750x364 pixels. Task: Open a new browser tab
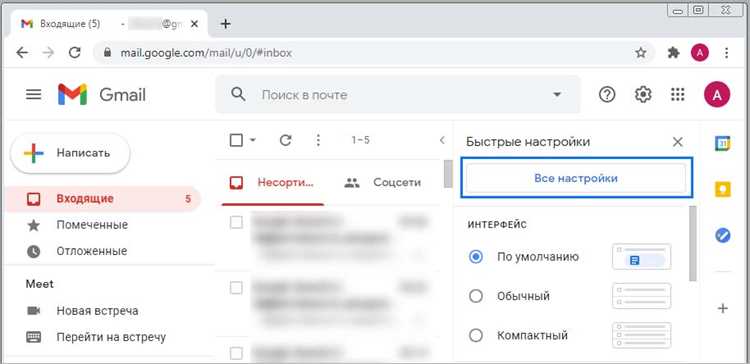(225, 24)
